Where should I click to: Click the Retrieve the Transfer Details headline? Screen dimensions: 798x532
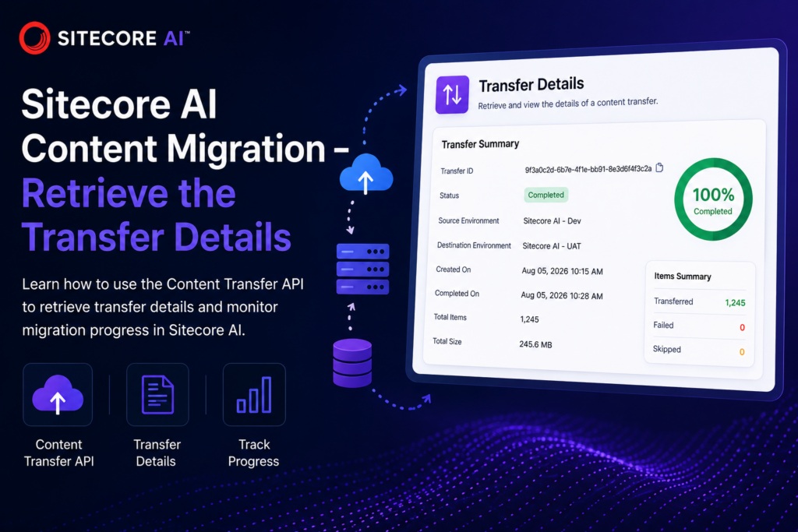pos(156,215)
